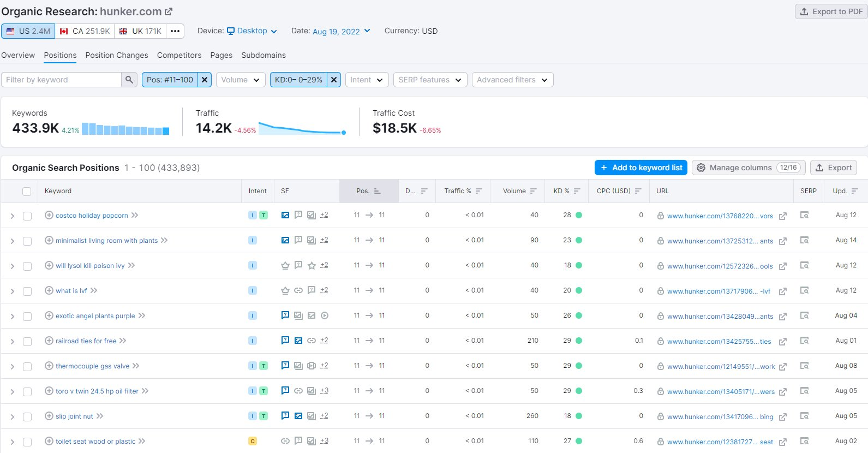
Task: Click reviews star SERP feature for will lysol row
Action: (x=312, y=265)
